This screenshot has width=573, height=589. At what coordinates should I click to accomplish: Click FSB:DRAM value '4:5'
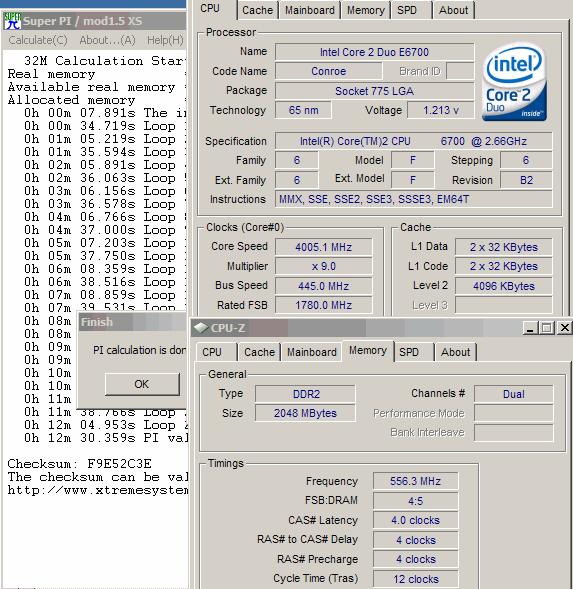click(x=415, y=501)
